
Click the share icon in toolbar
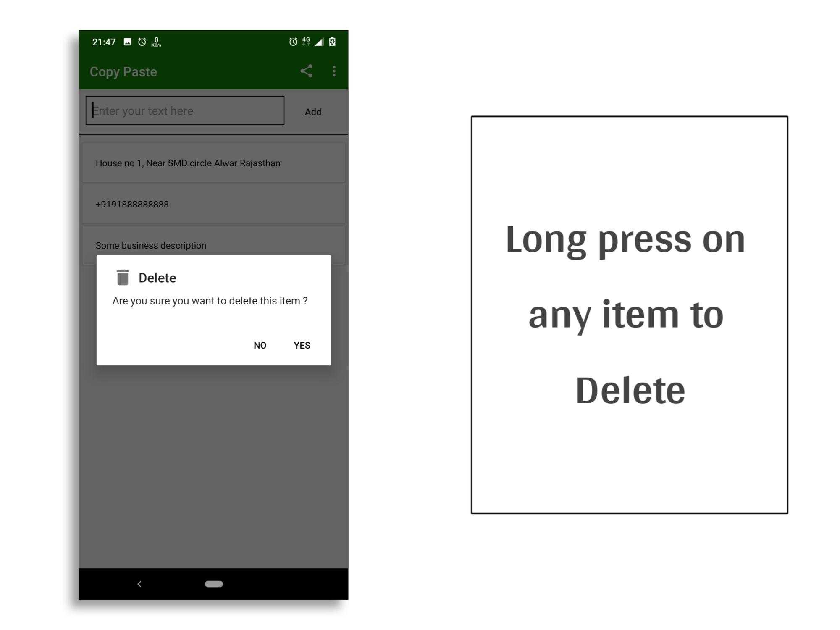pyautogui.click(x=306, y=71)
